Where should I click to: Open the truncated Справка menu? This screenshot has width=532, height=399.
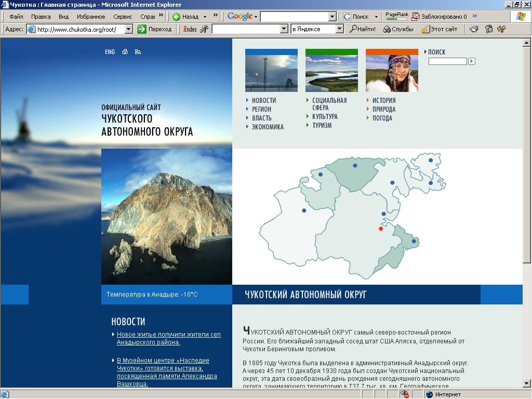(147, 17)
